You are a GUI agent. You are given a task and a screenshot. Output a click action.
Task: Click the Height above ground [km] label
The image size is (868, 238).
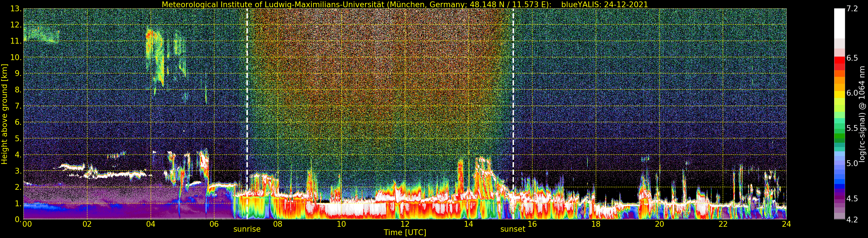[4, 114]
